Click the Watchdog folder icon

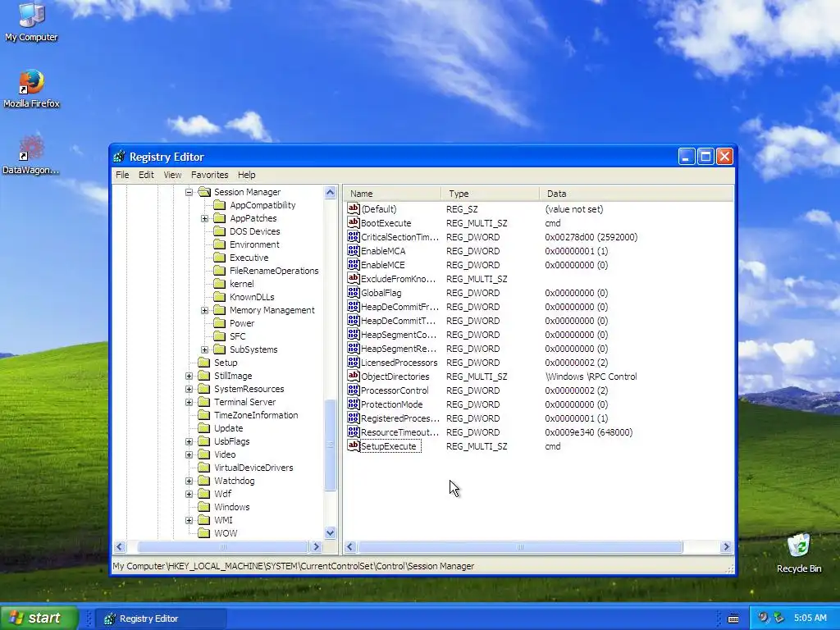coord(203,481)
